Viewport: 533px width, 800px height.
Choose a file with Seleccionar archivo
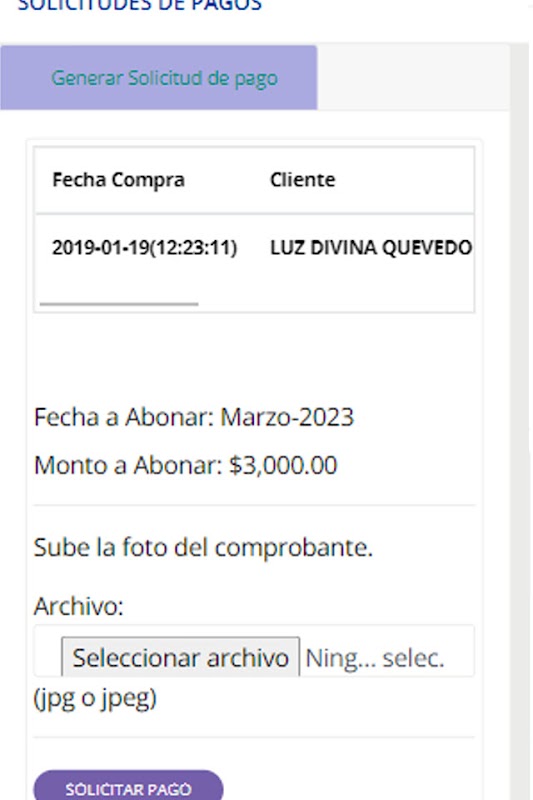click(x=181, y=657)
